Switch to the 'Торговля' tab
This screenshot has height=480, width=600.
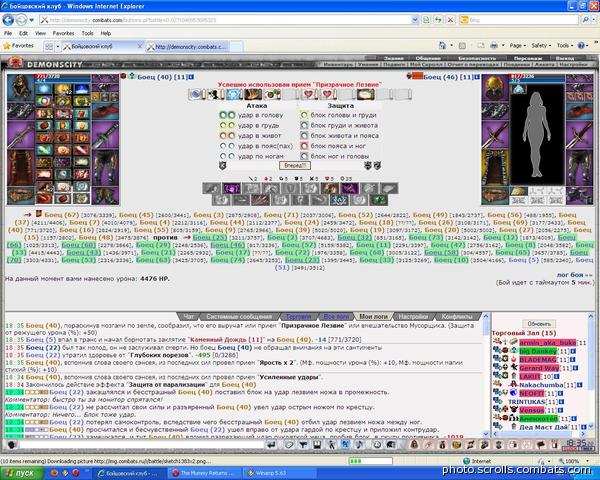(x=298, y=317)
